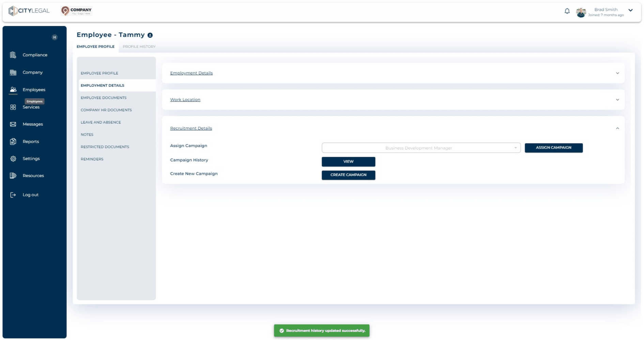The image size is (644, 340).
Task: Click the 'Assign Campaign' field label
Action: [188, 146]
